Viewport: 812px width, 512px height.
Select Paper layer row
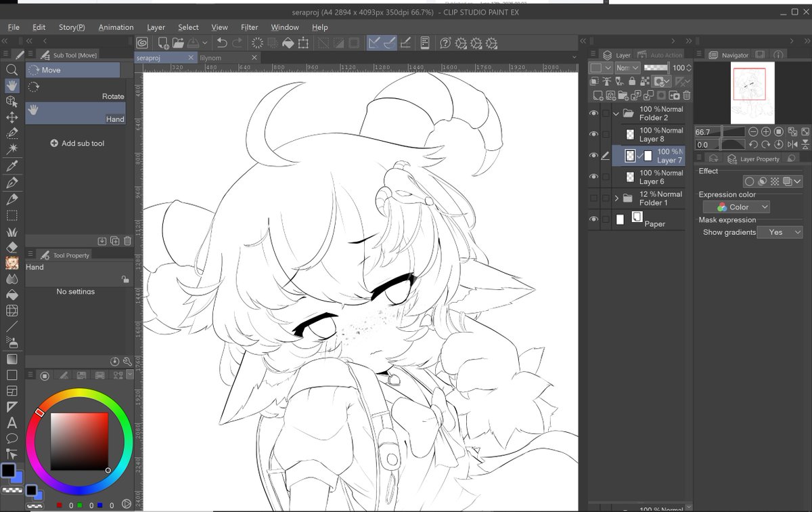[648, 219]
